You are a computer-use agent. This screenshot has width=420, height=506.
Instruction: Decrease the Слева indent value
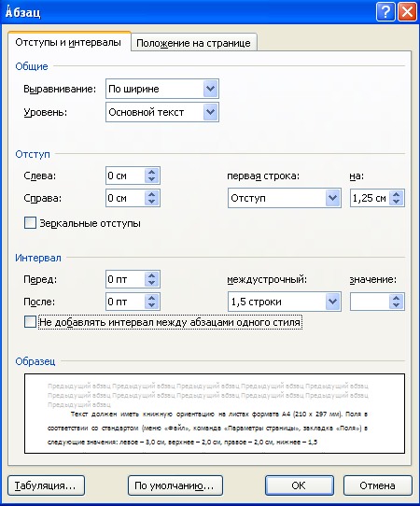pos(152,179)
